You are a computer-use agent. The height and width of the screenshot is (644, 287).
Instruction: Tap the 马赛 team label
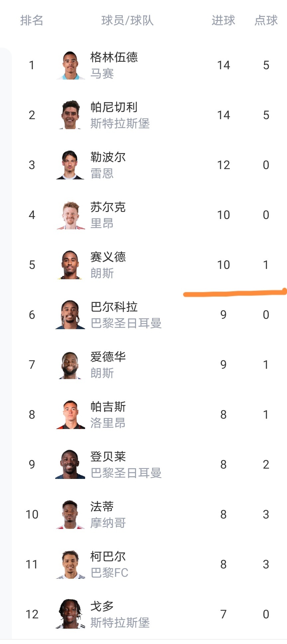pyautogui.click(x=102, y=74)
